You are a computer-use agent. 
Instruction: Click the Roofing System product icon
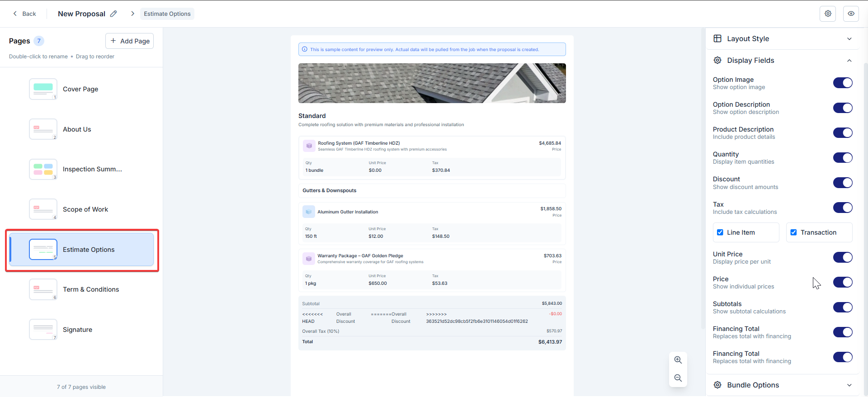[309, 146]
